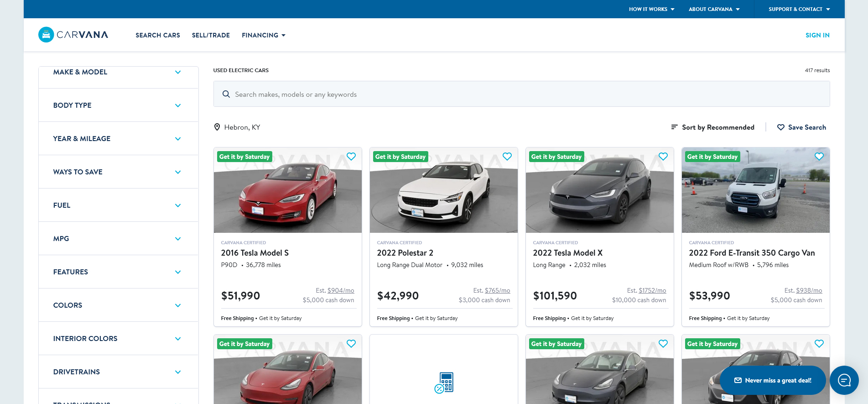Favorite the 2022 Polestar 2
The width and height of the screenshot is (868, 404).
click(x=507, y=156)
